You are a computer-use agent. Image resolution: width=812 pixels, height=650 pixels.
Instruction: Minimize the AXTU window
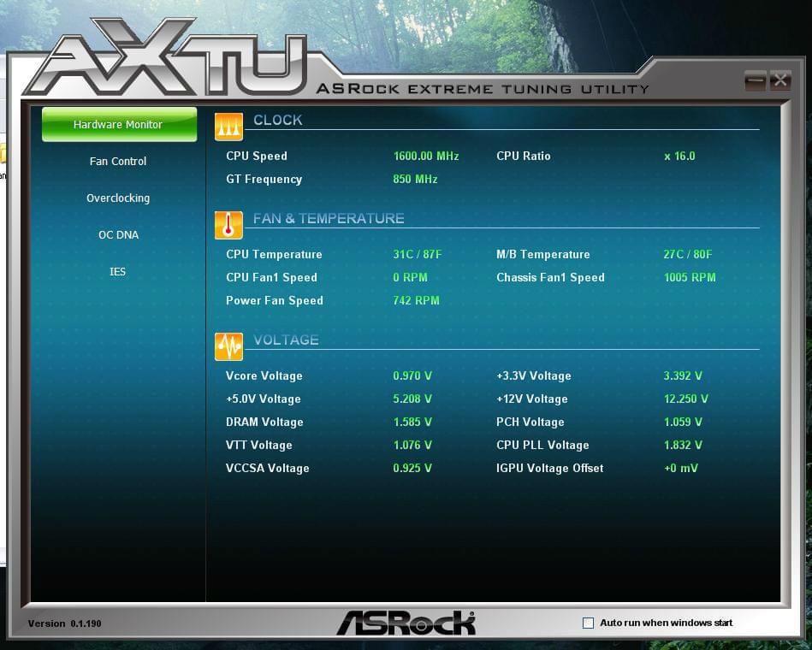pos(755,80)
